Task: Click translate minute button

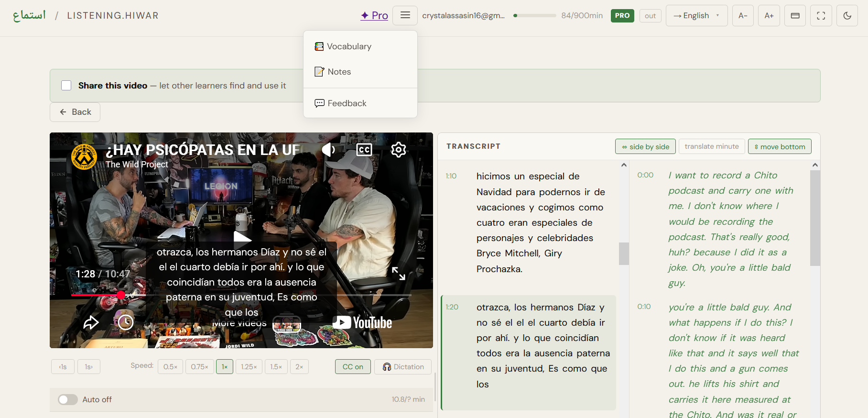Action: (x=712, y=146)
